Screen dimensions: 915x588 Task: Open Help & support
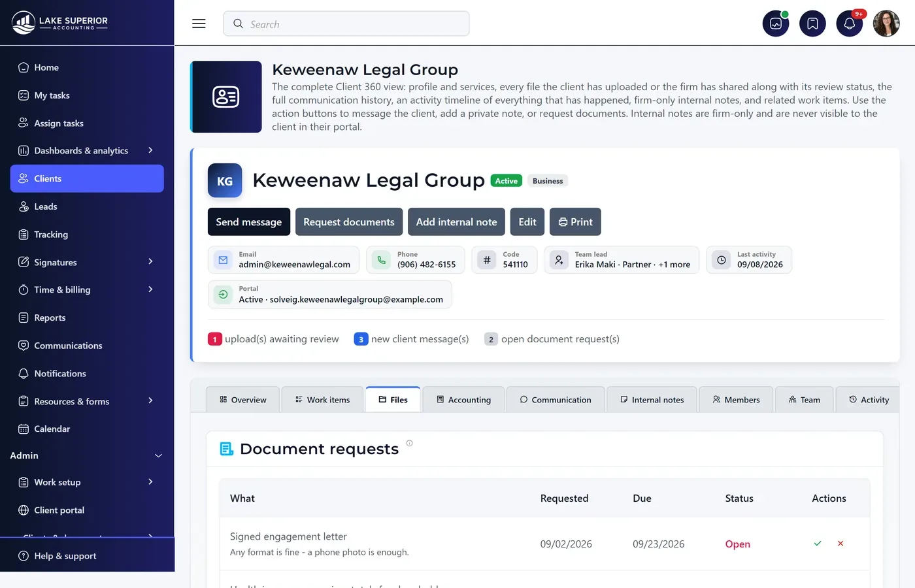pyautogui.click(x=87, y=556)
